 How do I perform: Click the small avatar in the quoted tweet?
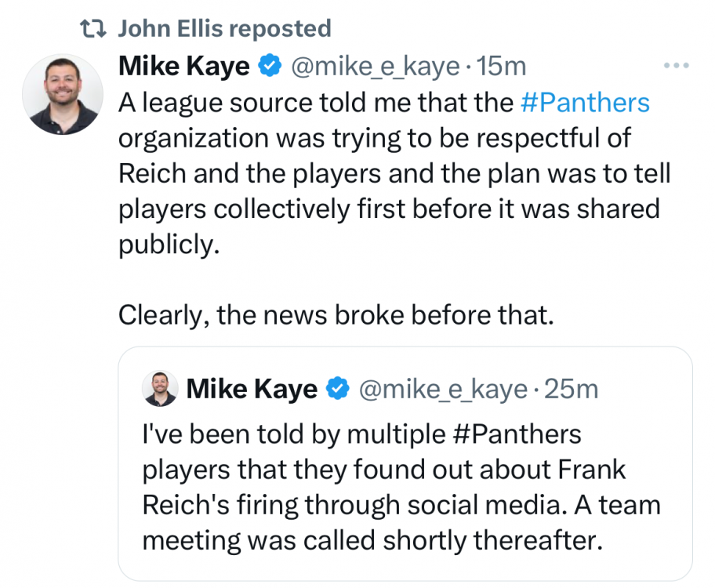[x=160, y=389]
